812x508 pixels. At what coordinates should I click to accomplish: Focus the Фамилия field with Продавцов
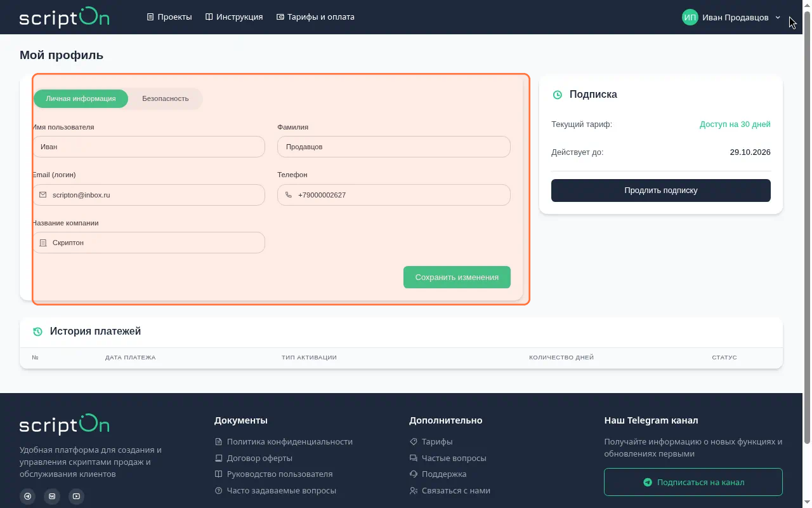[394, 147]
